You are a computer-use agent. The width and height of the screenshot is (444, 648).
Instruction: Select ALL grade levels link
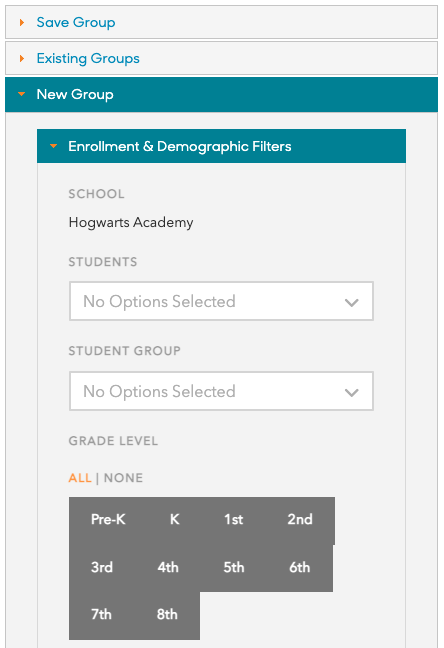[x=80, y=478]
